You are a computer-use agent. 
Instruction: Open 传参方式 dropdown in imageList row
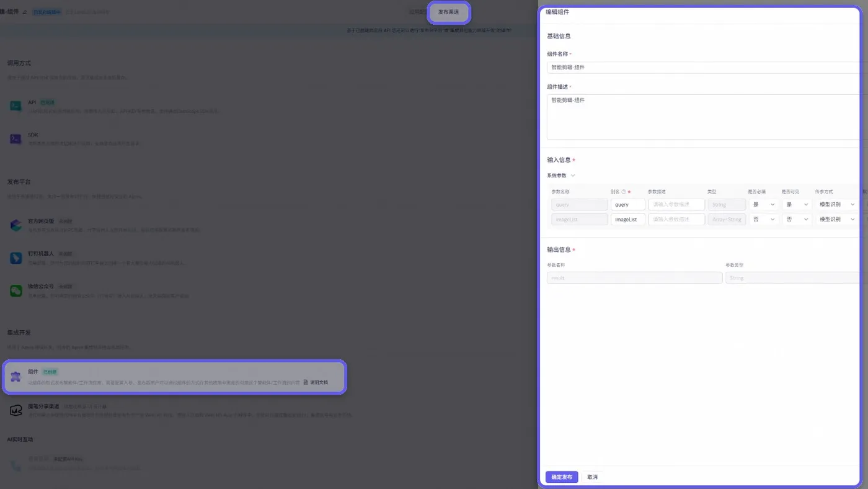click(837, 219)
